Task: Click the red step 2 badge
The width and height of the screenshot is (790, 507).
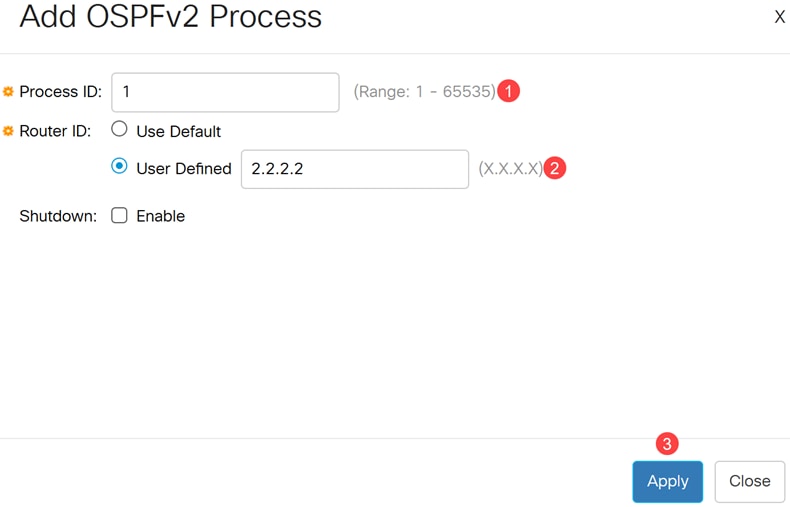Action: point(555,168)
